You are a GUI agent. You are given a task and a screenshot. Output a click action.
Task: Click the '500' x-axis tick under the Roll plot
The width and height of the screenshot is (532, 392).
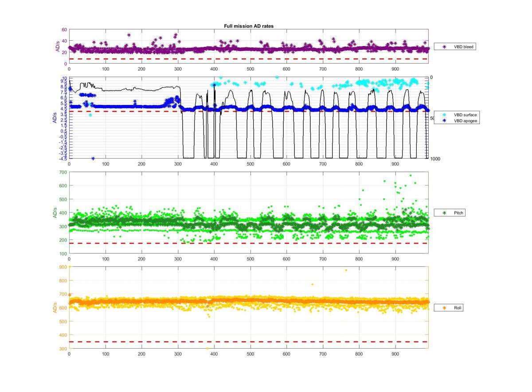(x=250, y=354)
